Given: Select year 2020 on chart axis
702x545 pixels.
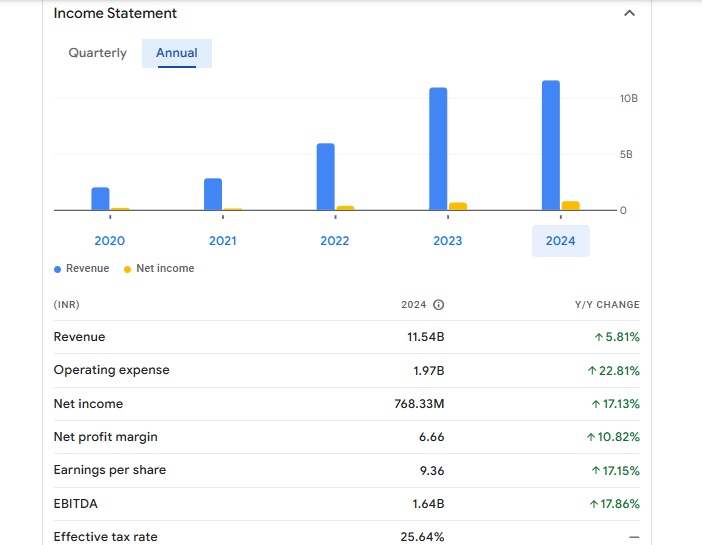Looking at the screenshot, I should click(110, 241).
